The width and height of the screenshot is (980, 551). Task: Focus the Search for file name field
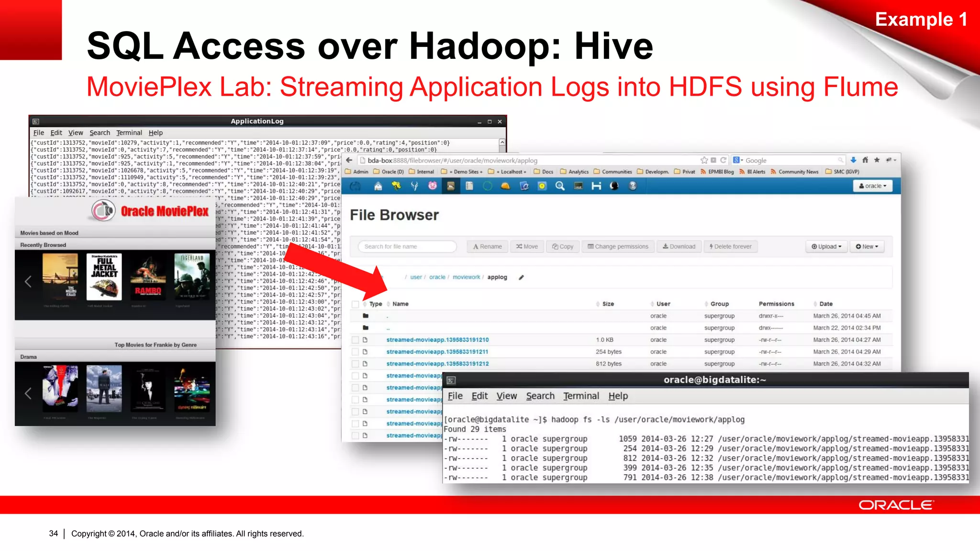[408, 247]
